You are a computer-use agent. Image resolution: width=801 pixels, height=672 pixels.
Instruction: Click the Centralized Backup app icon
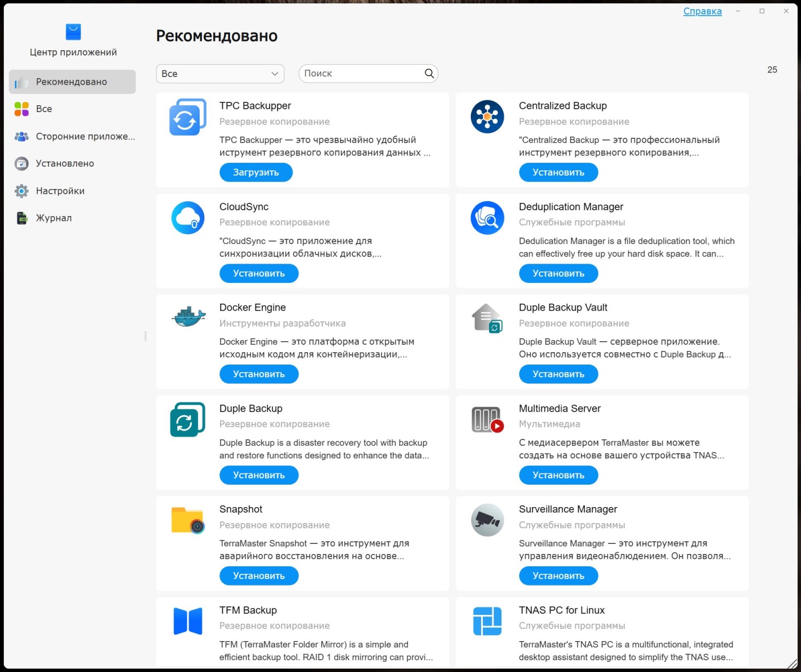tap(487, 117)
